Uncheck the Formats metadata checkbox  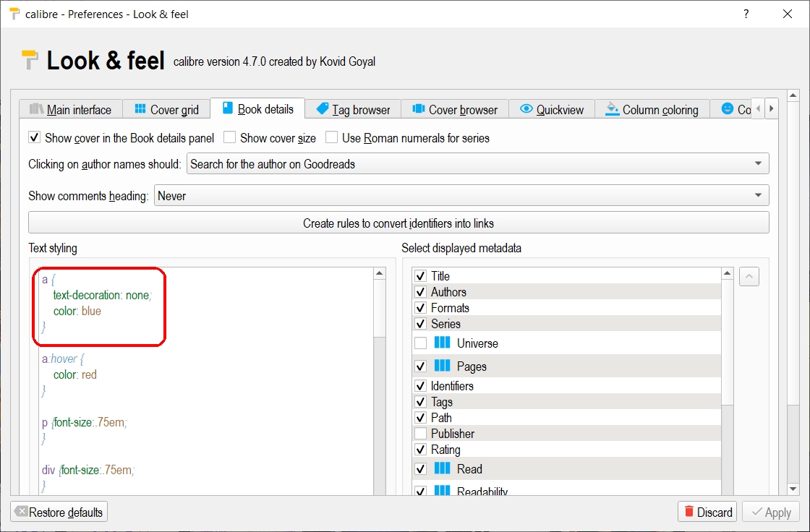tap(420, 308)
